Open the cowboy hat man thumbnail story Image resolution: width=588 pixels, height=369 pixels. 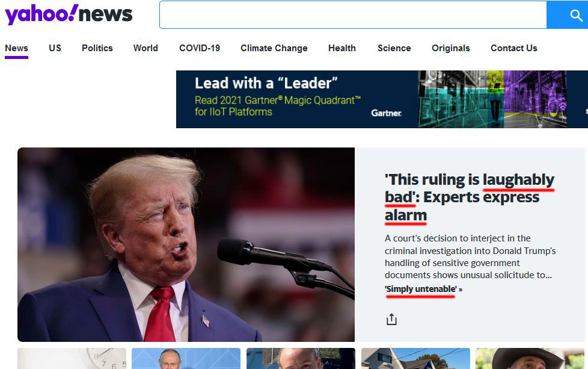pos(530,359)
